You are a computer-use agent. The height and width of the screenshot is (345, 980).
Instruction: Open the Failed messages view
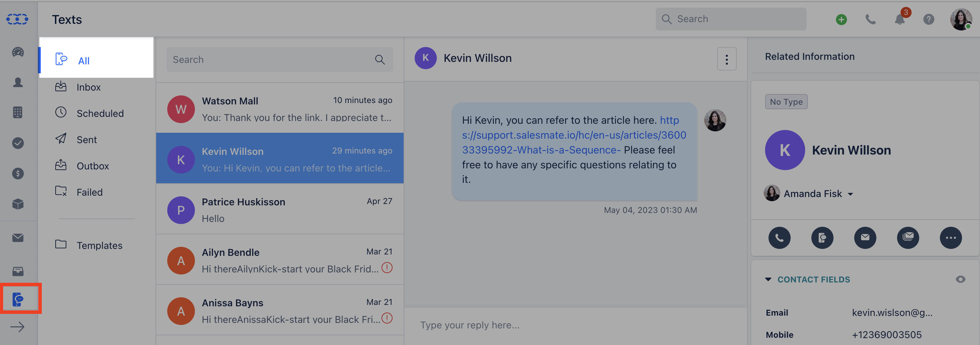(90, 192)
